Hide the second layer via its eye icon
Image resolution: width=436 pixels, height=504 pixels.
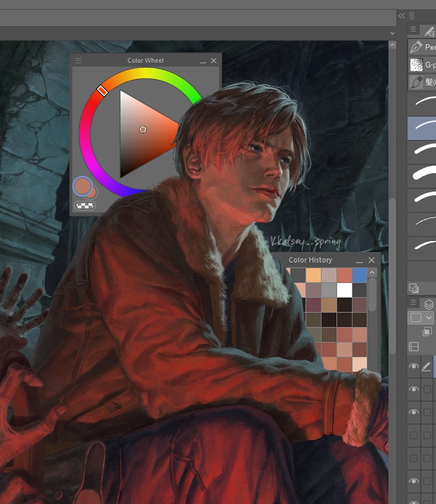point(414,389)
